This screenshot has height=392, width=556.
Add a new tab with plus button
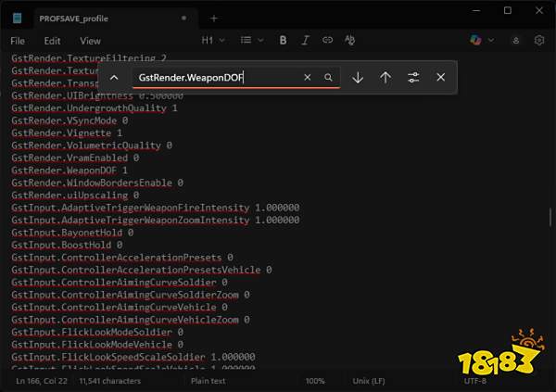point(214,18)
